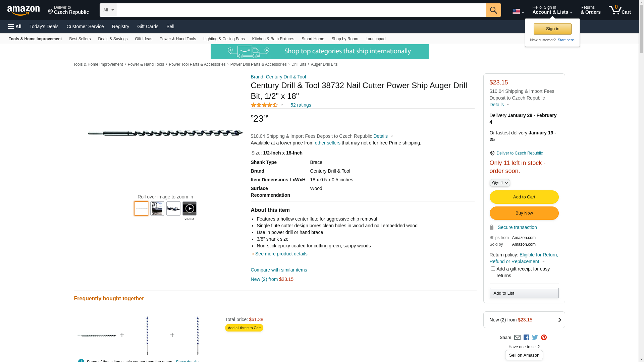Open the 52 ratings link
The width and height of the screenshot is (644, 362).
coord(301,105)
